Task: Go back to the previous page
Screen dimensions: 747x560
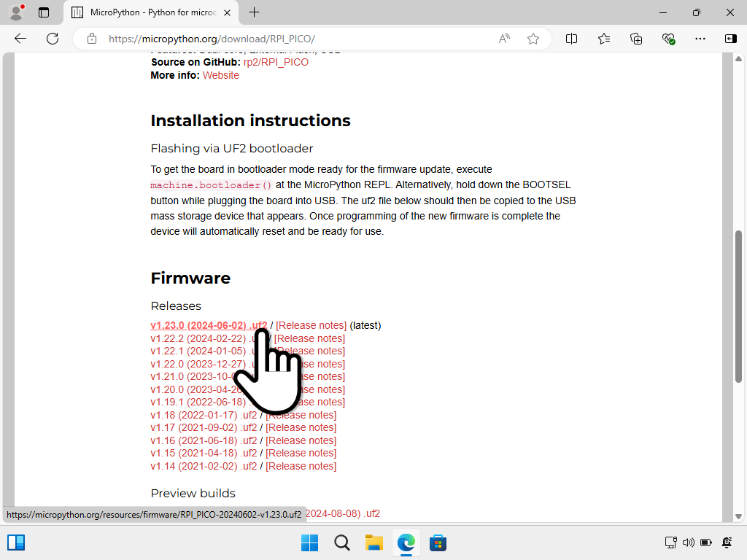Action: point(20,39)
